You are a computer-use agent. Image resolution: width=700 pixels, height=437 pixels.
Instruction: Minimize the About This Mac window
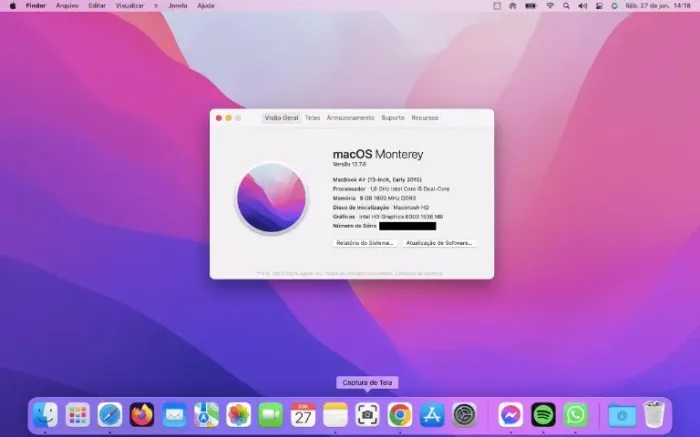click(x=229, y=118)
